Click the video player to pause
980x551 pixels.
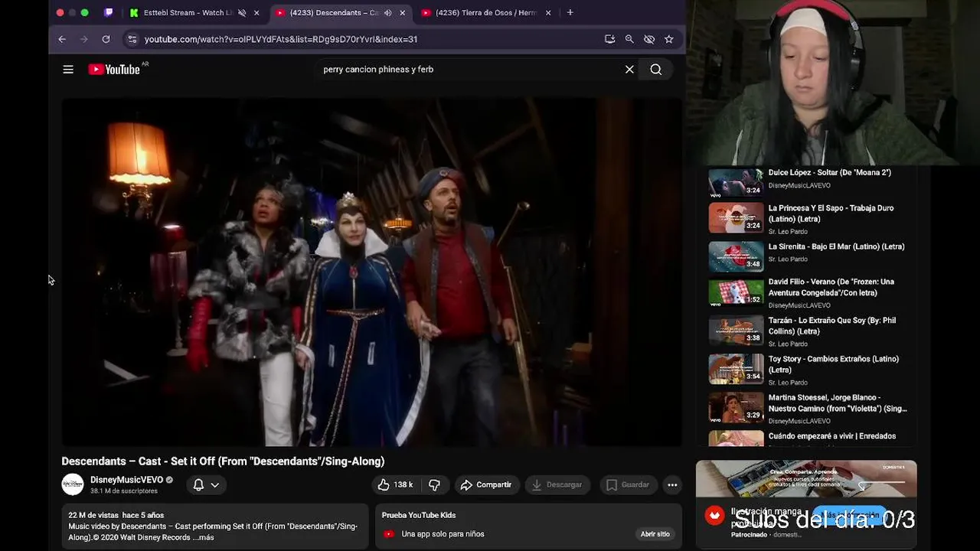tap(371, 272)
